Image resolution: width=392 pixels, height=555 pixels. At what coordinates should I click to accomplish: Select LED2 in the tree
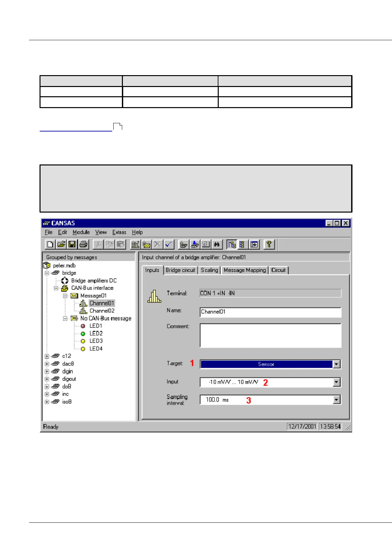tap(96, 334)
